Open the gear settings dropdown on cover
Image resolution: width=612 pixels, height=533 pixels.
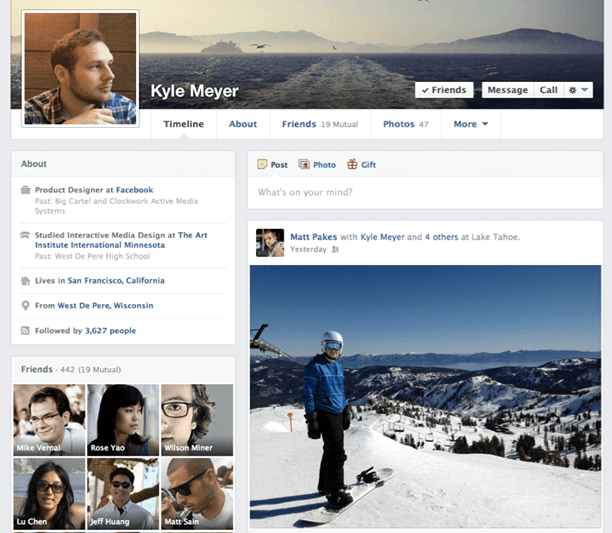(x=578, y=90)
